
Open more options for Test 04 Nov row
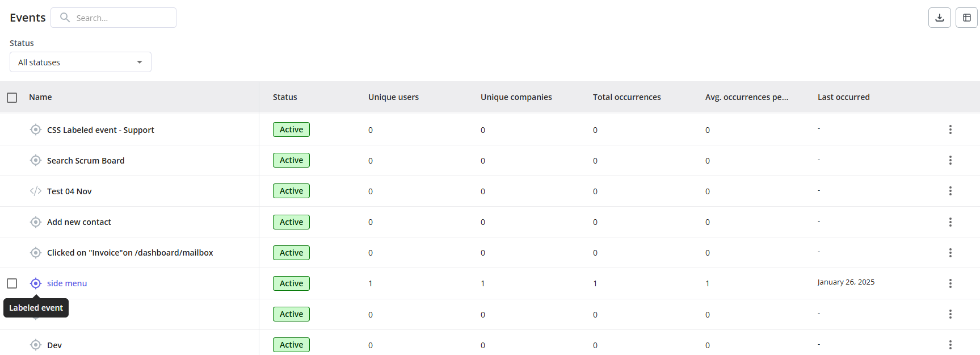(950, 191)
